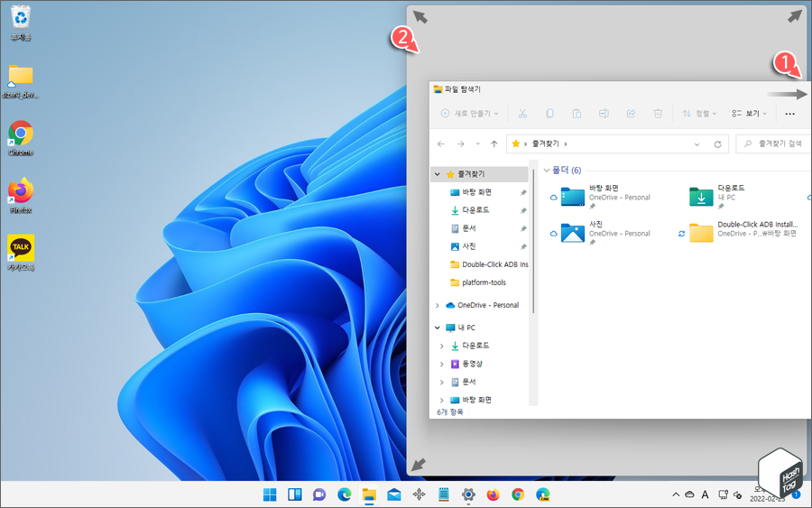Open the See more (three dots) menu
The height and width of the screenshot is (508, 812).
pos(789,114)
